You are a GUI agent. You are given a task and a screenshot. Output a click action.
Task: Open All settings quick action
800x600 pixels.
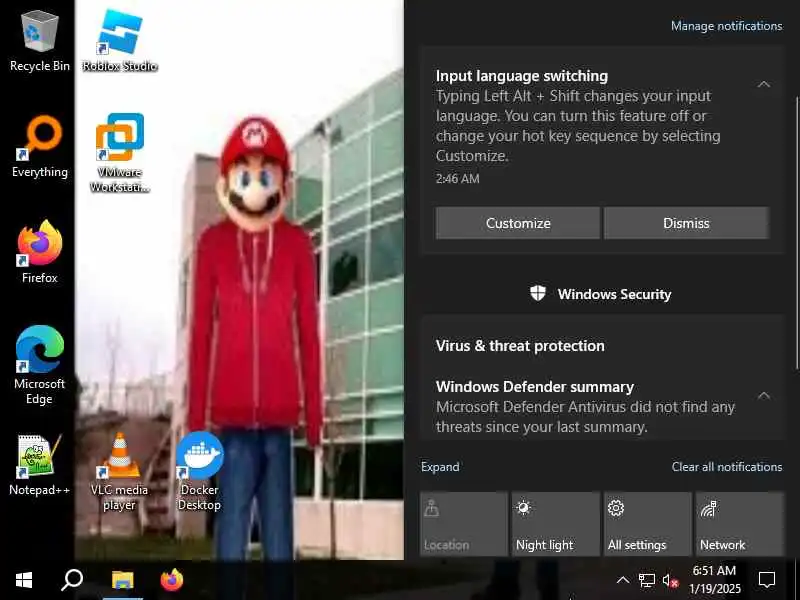coord(647,524)
